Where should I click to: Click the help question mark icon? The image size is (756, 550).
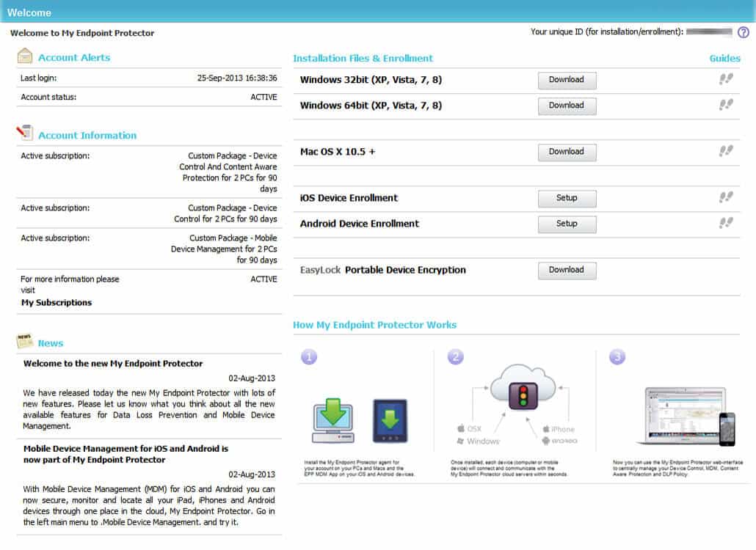click(x=744, y=32)
